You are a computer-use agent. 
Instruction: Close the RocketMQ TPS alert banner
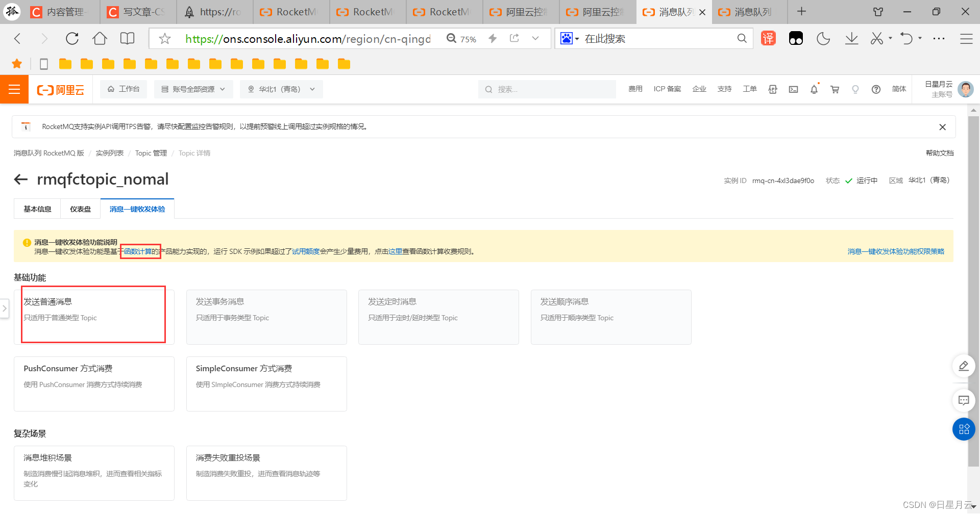(942, 127)
